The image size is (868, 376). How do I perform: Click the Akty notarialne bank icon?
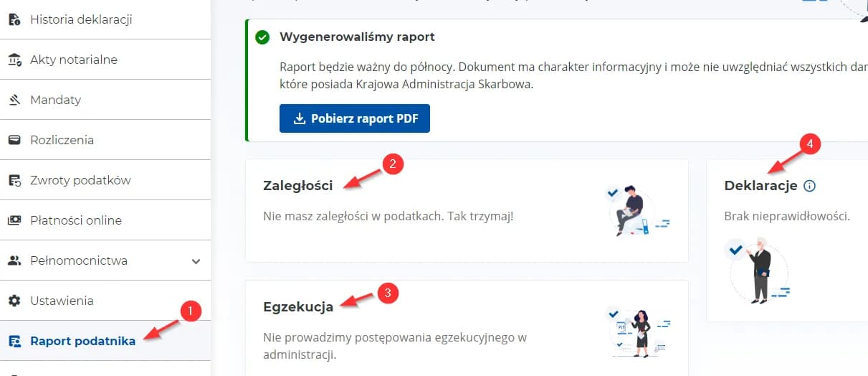click(14, 60)
